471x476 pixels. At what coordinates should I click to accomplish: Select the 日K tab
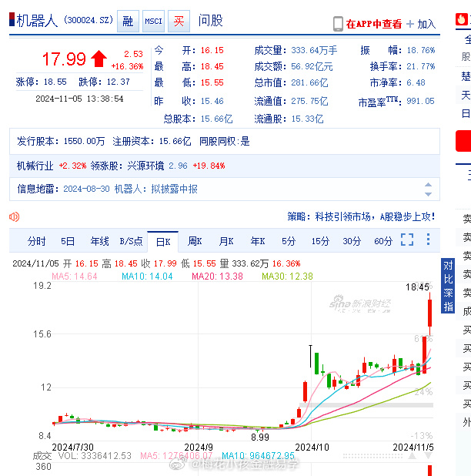coord(163,242)
